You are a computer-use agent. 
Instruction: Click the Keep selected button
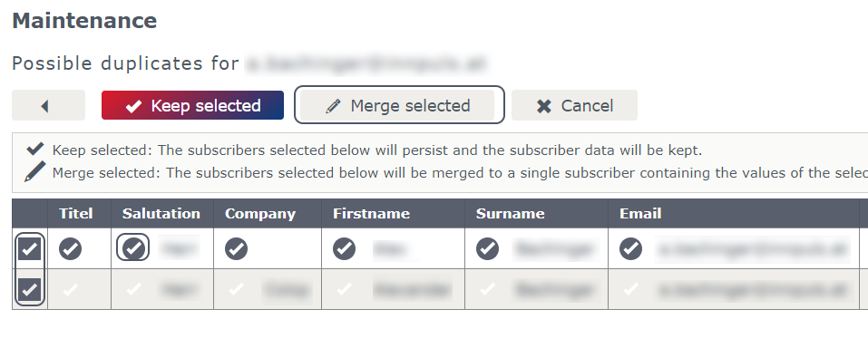click(192, 105)
